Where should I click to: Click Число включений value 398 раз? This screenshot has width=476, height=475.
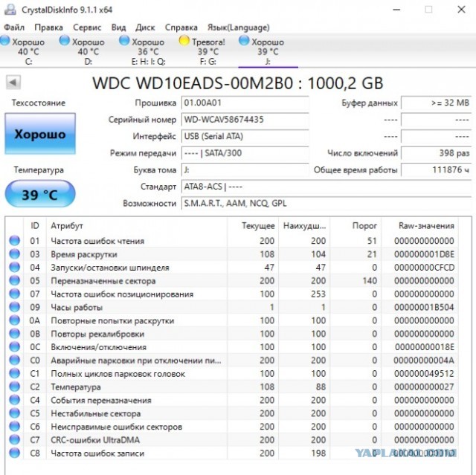(x=437, y=153)
